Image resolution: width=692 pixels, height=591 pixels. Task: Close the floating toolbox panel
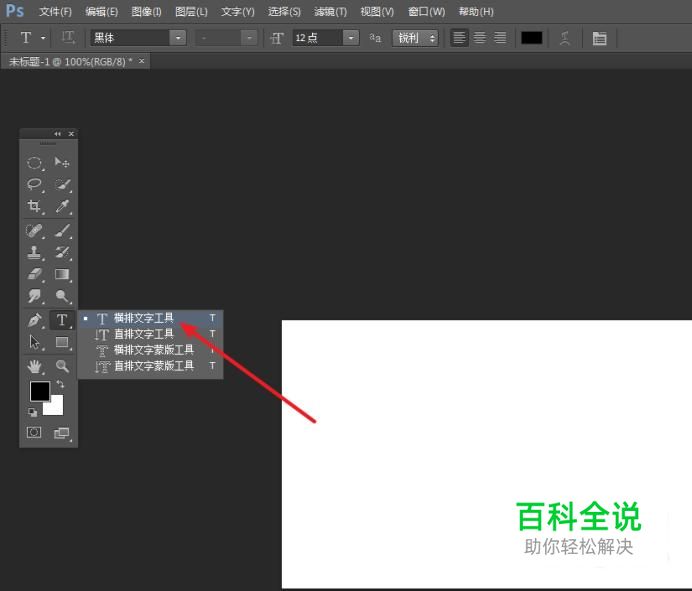tap(71, 134)
